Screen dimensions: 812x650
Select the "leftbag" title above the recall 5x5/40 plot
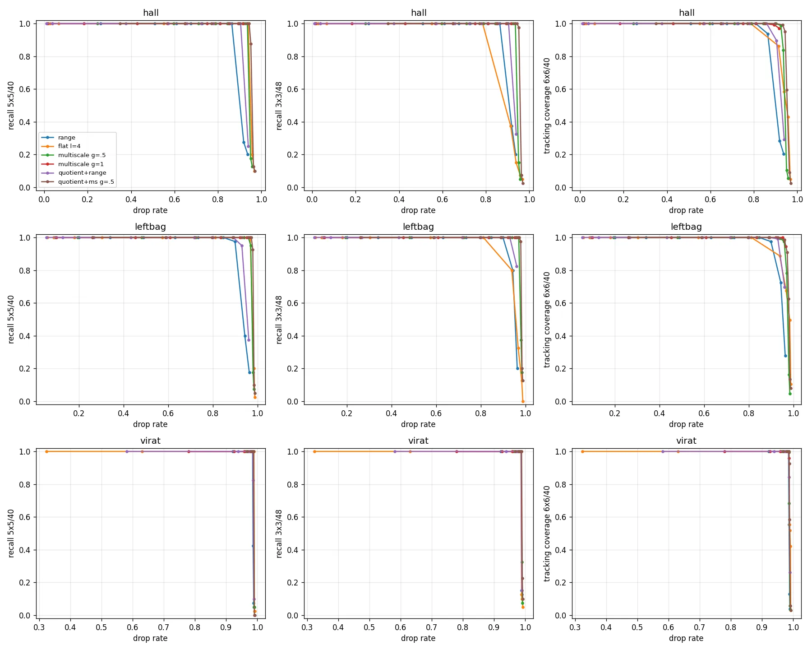point(151,227)
